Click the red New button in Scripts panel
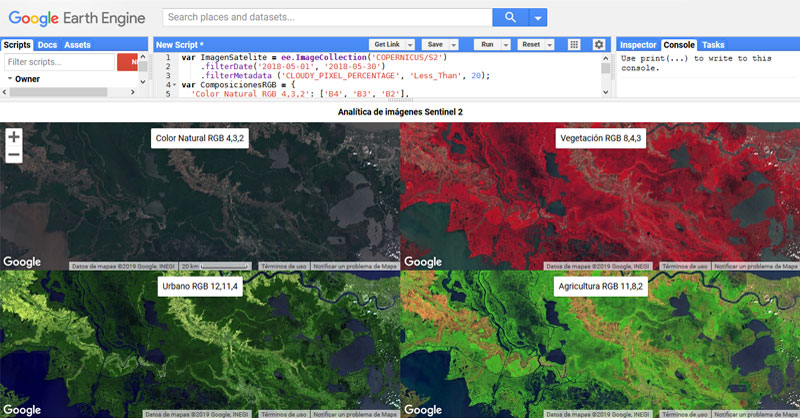The height and width of the screenshot is (418, 800). (x=128, y=62)
